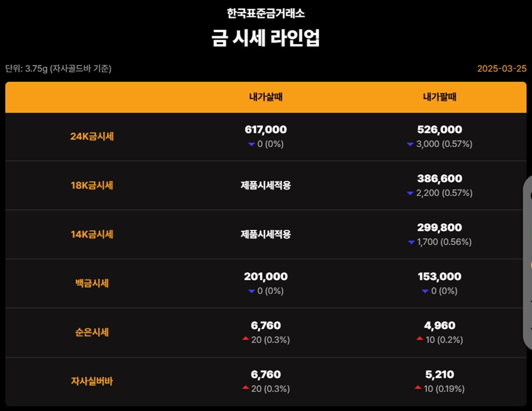The height and width of the screenshot is (411, 532).
Task: Open the 18K금시세 row label
Action: point(92,186)
